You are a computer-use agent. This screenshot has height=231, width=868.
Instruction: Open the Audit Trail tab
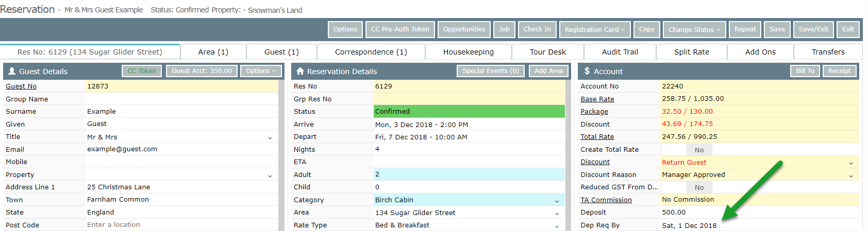coord(620,52)
